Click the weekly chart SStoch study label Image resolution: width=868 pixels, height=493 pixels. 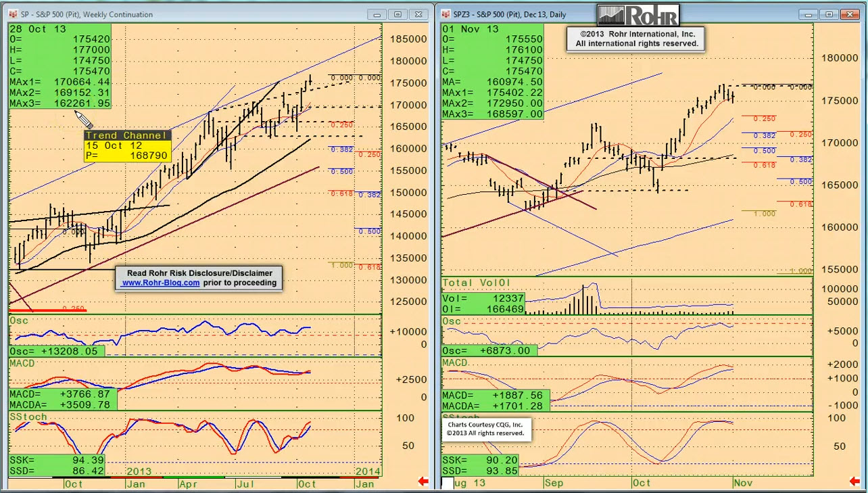[28, 417]
